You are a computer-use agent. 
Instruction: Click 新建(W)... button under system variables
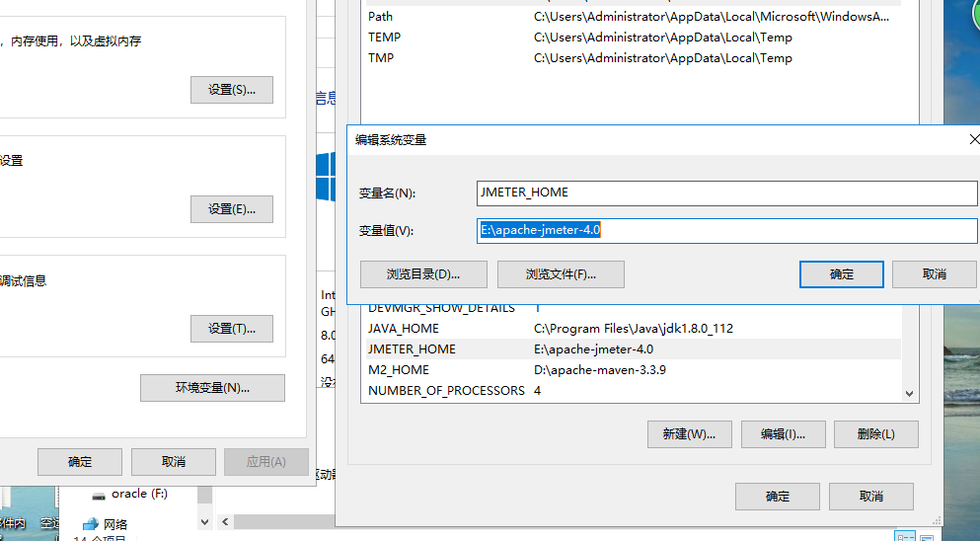pyautogui.click(x=690, y=434)
